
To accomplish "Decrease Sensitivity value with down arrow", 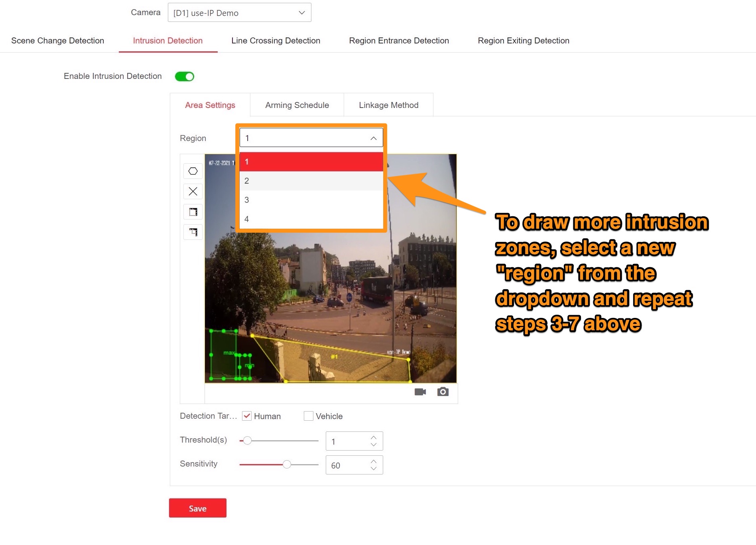I will 374,469.
